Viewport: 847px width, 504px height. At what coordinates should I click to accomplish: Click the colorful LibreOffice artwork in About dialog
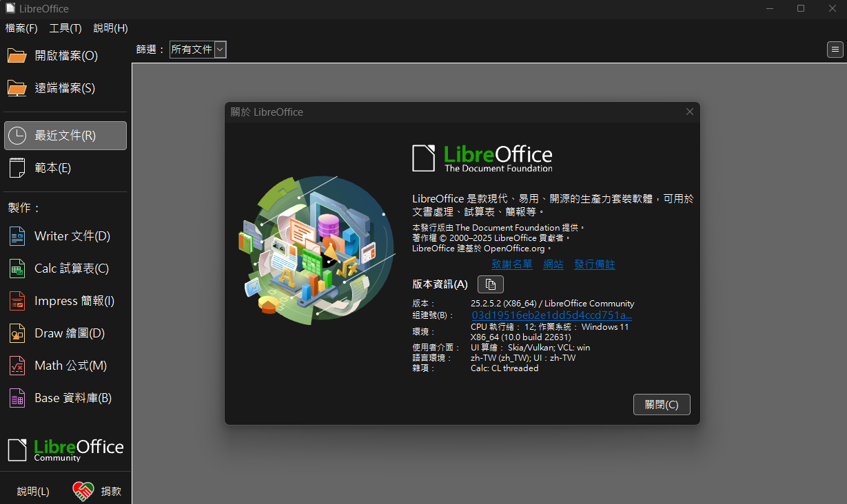(317, 251)
